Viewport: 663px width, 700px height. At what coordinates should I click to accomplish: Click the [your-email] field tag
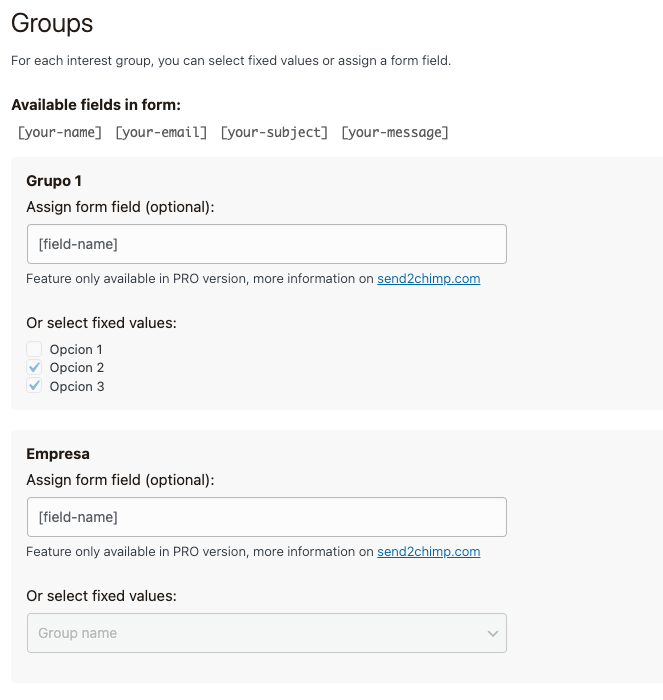coord(161,132)
